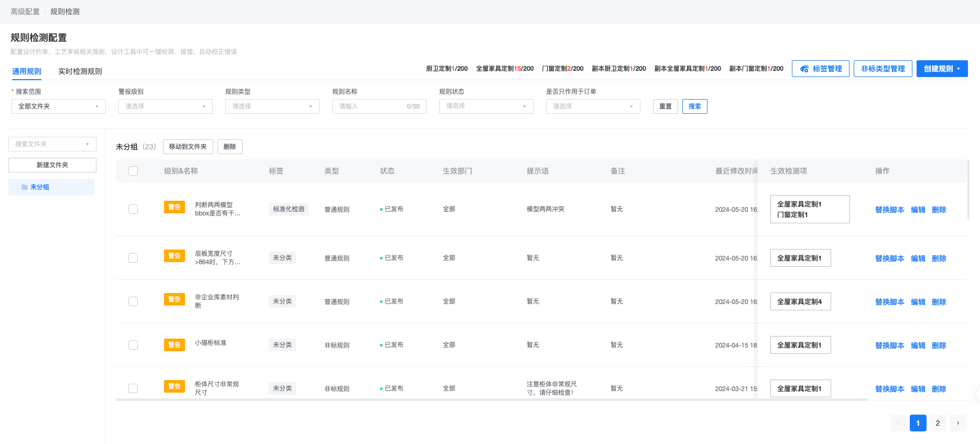The height and width of the screenshot is (444, 980).
Task: Click 规则检测 breadcrumb
Action: point(65,12)
